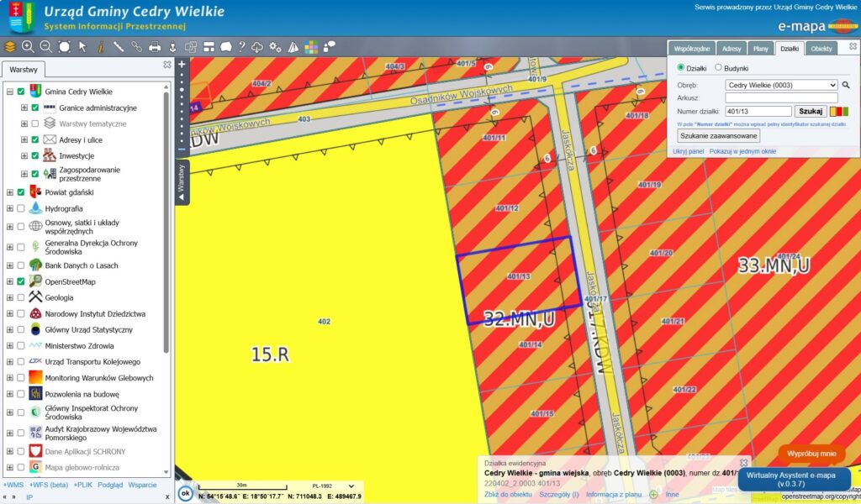Switch to the Plany tab
Viewport: 861px width, 504px height.
760,49
